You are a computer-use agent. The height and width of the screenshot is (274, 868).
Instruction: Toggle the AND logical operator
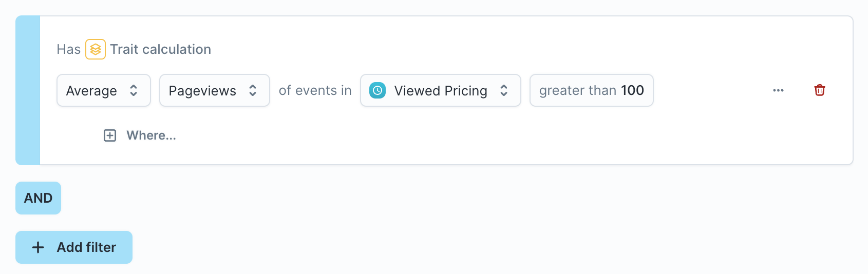38,198
